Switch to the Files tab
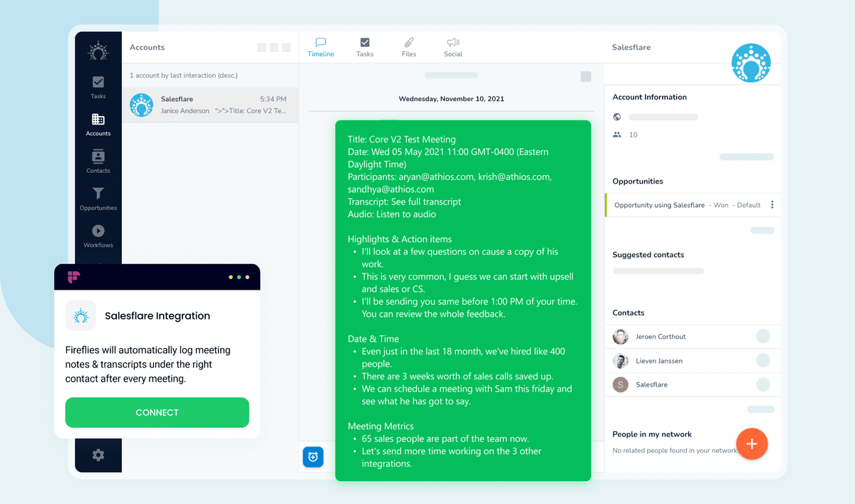This screenshot has width=855, height=504. pyautogui.click(x=409, y=48)
